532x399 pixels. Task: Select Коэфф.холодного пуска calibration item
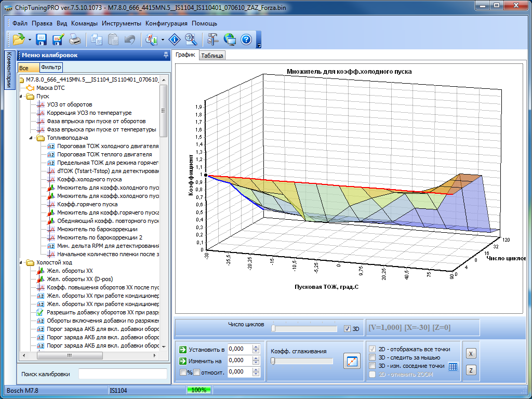89,179
